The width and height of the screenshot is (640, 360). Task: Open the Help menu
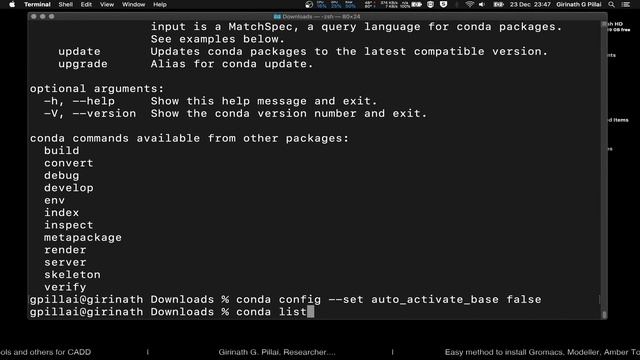click(x=160, y=4)
